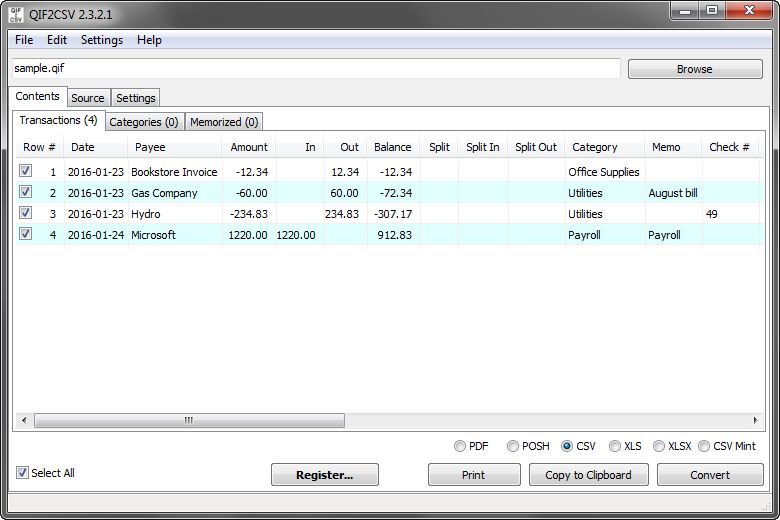This screenshot has width=780, height=520.
Task: Click the Bookstore Invoice payee cell
Action: click(x=174, y=172)
